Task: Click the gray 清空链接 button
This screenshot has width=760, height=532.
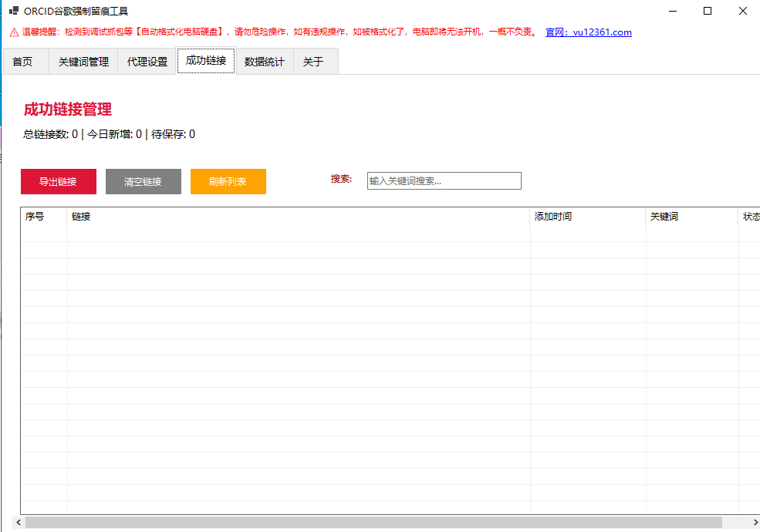Action: pyautogui.click(x=143, y=182)
